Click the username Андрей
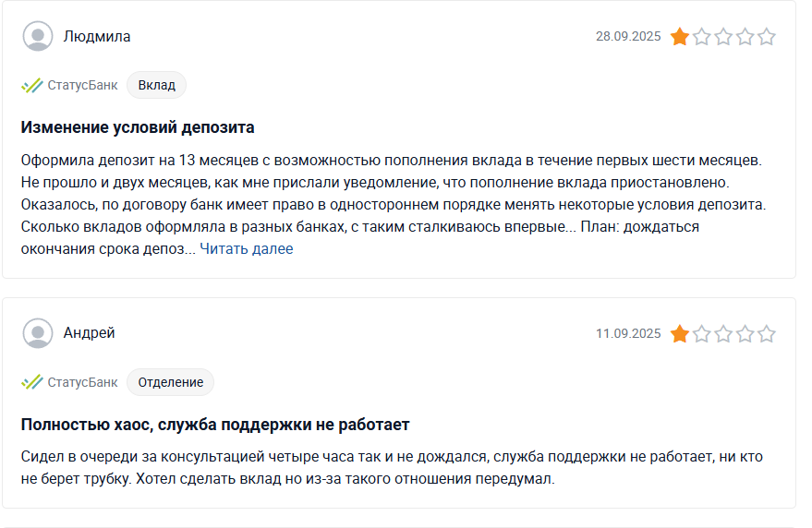This screenshot has width=812, height=528. click(x=89, y=333)
